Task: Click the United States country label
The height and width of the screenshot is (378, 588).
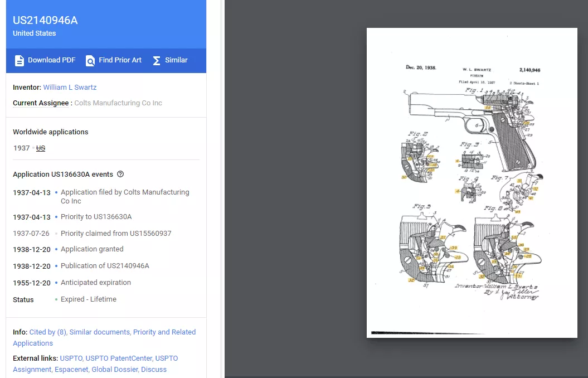Action: tap(34, 33)
